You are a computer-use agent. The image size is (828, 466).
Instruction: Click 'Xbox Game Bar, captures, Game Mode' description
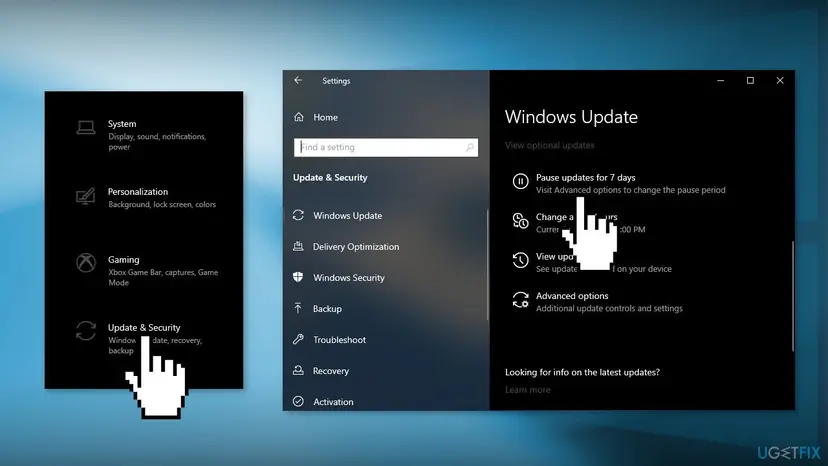click(163, 277)
